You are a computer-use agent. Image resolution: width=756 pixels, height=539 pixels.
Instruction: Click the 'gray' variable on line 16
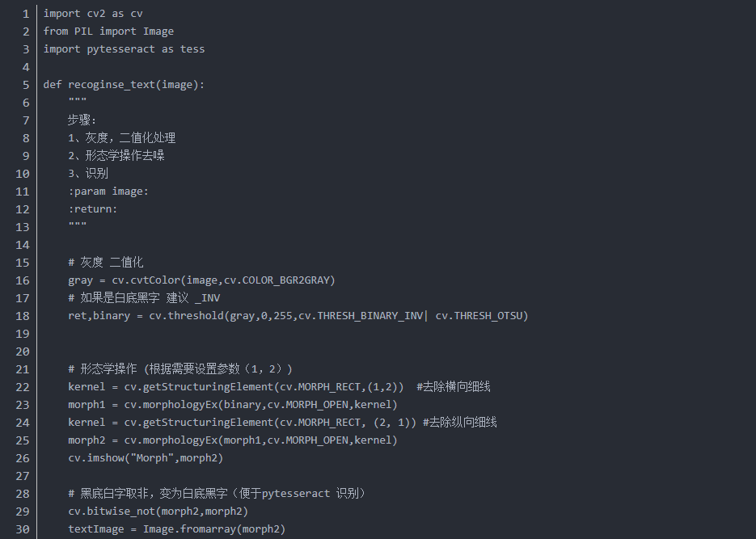80,280
